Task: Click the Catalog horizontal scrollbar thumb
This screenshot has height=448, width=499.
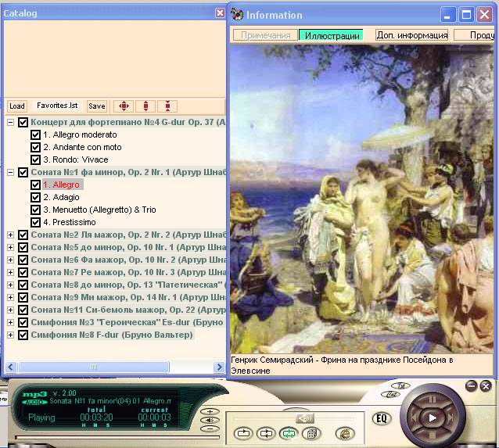Action: point(94,367)
